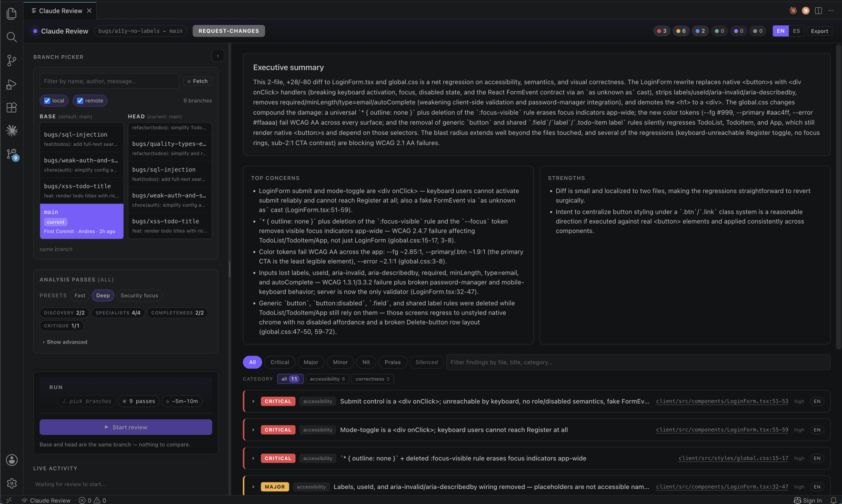Image resolution: width=842 pixels, height=504 pixels.
Task: Click the Fetch button
Action: tap(198, 81)
